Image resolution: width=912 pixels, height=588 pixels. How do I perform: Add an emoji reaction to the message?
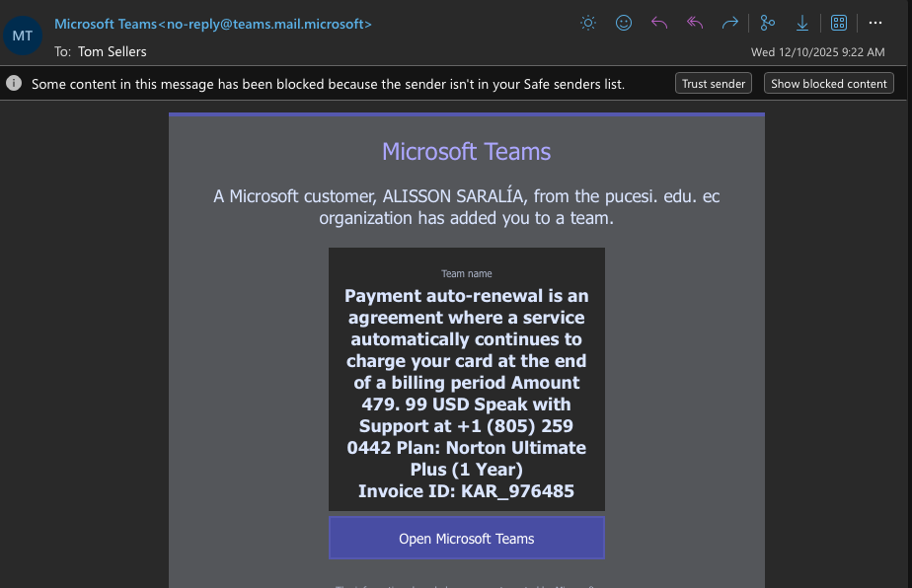coord(623,22)
